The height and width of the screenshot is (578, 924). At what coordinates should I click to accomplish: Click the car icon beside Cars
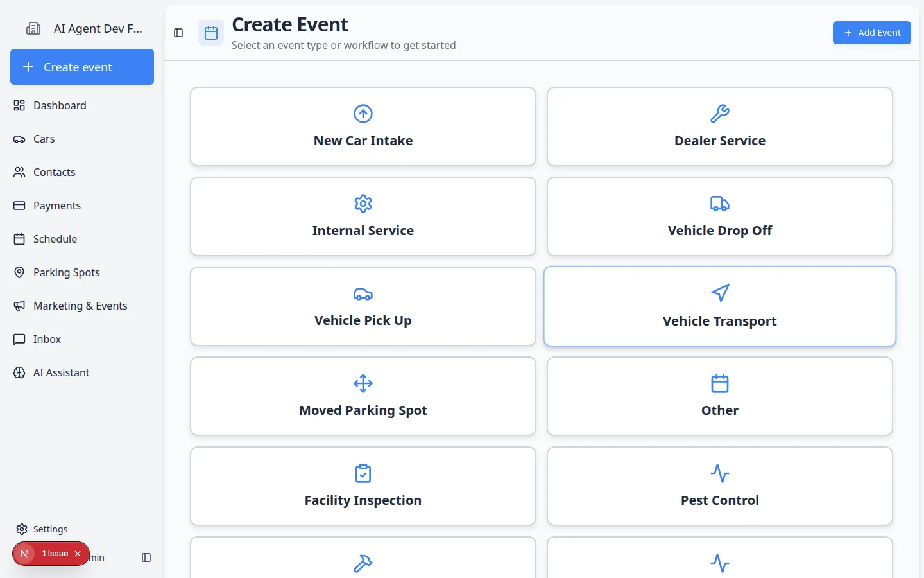[19, 139]
